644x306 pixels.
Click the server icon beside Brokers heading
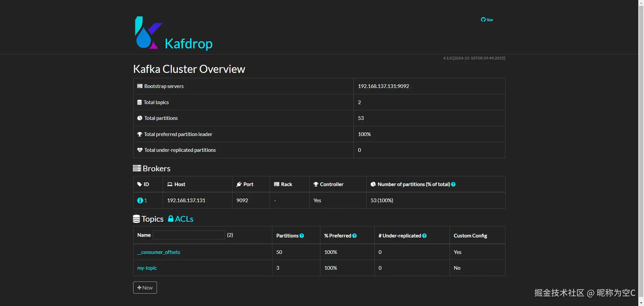pos(137,168)
